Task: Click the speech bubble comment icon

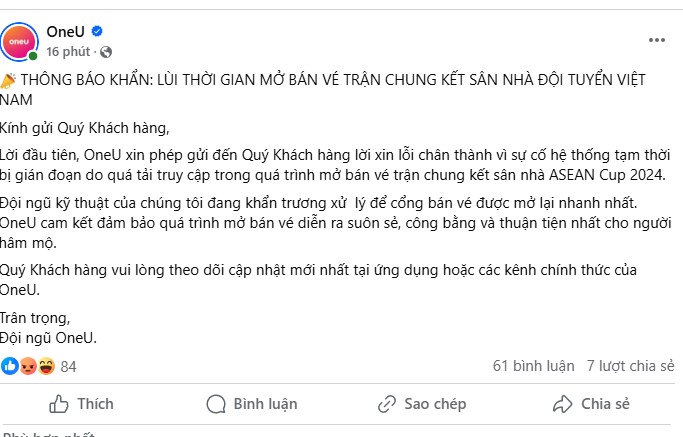Action: pyautogui.click(x=216, y=404)
